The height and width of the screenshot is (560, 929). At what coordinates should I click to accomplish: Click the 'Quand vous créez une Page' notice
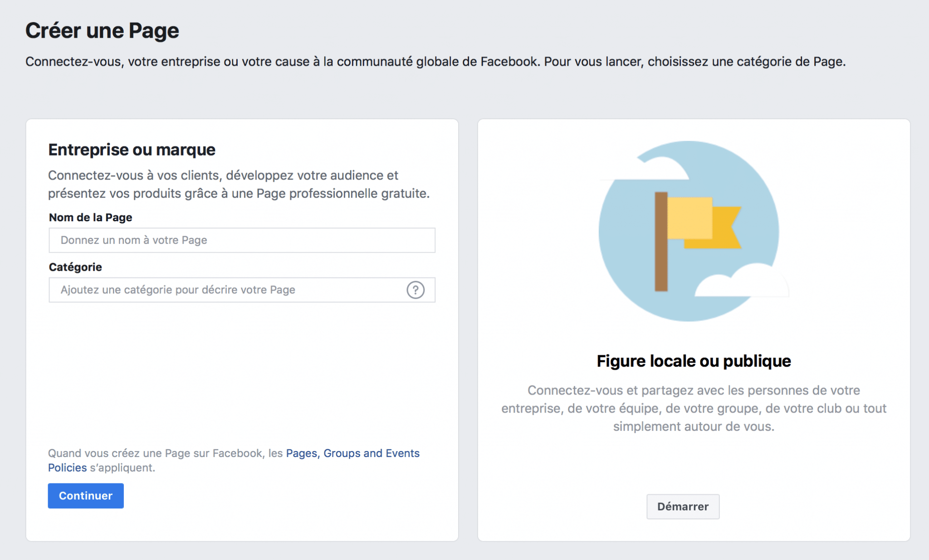click(x=166, y=453)
